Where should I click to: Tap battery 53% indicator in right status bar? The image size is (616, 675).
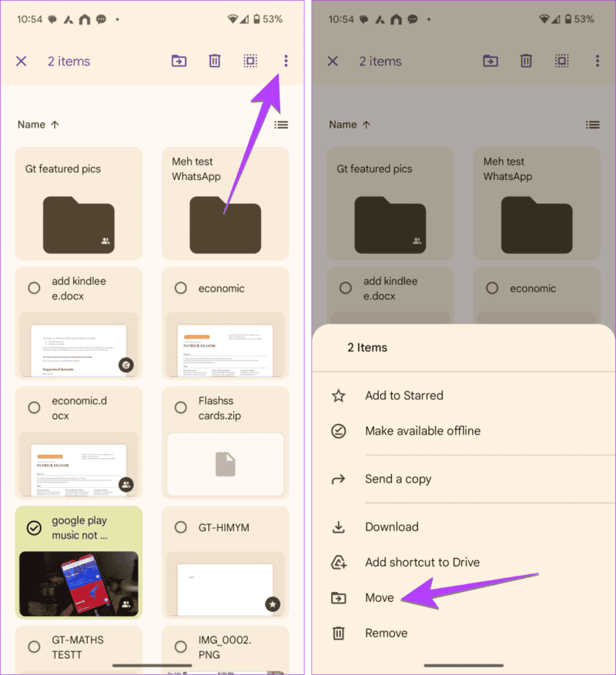(x=579, y=19)
